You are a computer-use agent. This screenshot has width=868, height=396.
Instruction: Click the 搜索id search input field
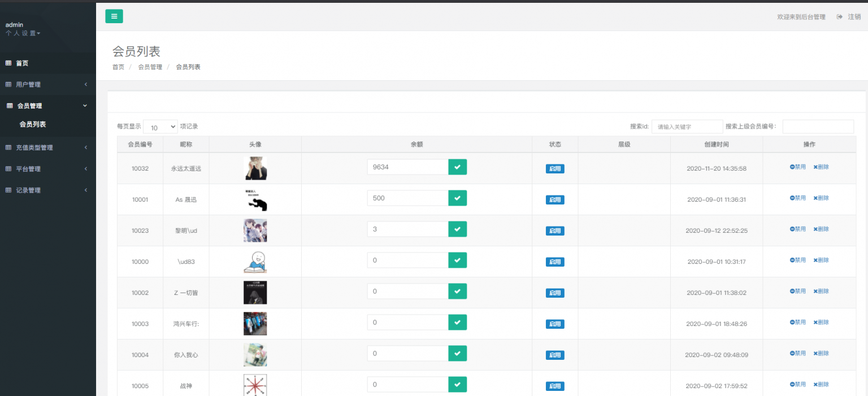tap(687, 127)
